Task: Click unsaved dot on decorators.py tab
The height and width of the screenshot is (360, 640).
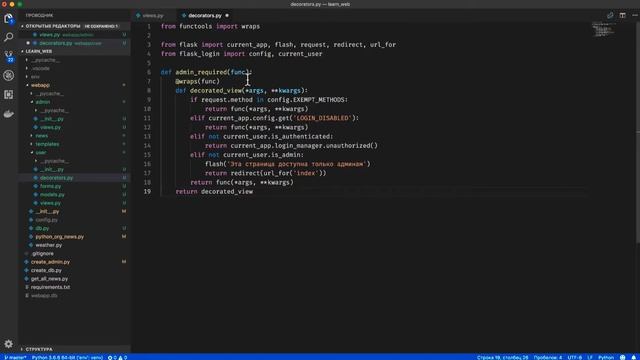Action: tap(227, 16)
